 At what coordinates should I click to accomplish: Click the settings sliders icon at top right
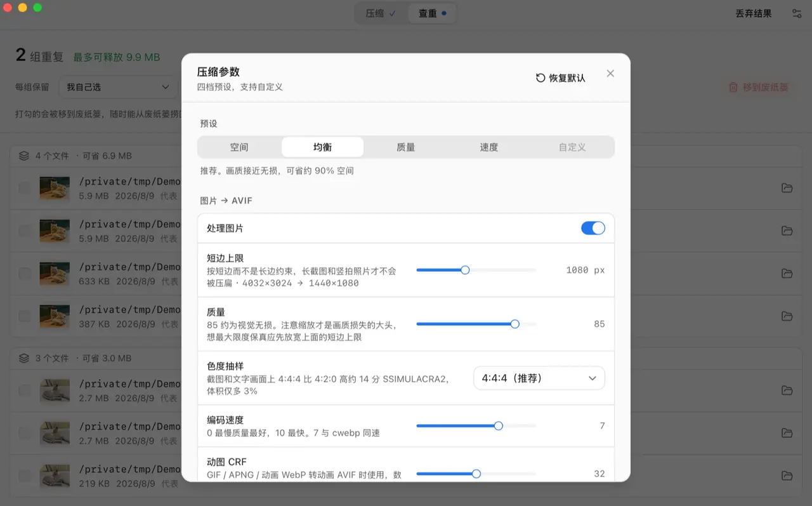pyautogui.click(x=797, y=13)
